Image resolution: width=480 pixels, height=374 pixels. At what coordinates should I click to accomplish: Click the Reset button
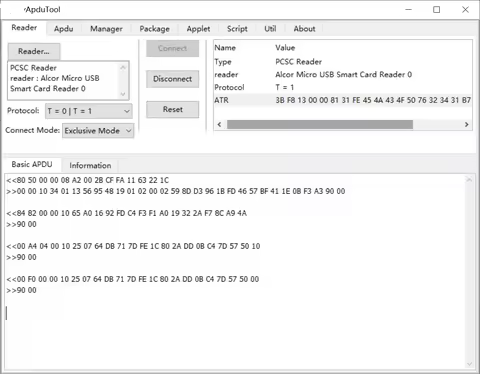(x=172, y=109)
